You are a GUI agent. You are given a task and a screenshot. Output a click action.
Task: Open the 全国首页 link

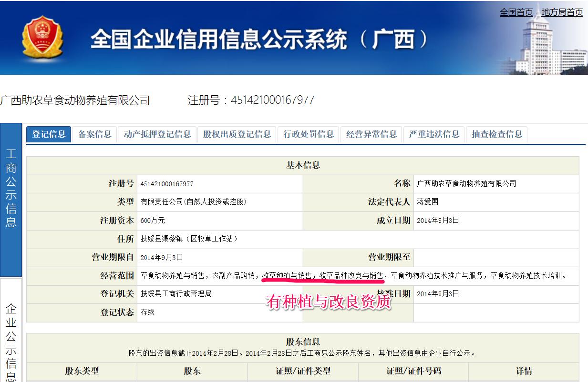(516, 12)
